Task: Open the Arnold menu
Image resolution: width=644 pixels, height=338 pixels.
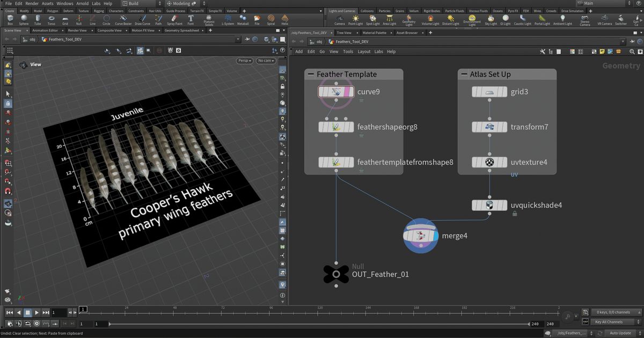Action: pyautogui.click(x=83, y=3)
